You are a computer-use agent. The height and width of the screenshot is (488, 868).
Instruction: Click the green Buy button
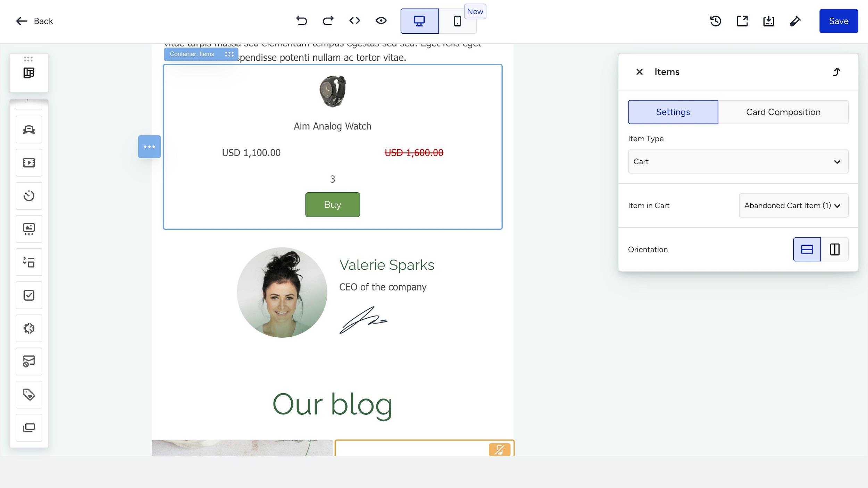pos(332,205)
